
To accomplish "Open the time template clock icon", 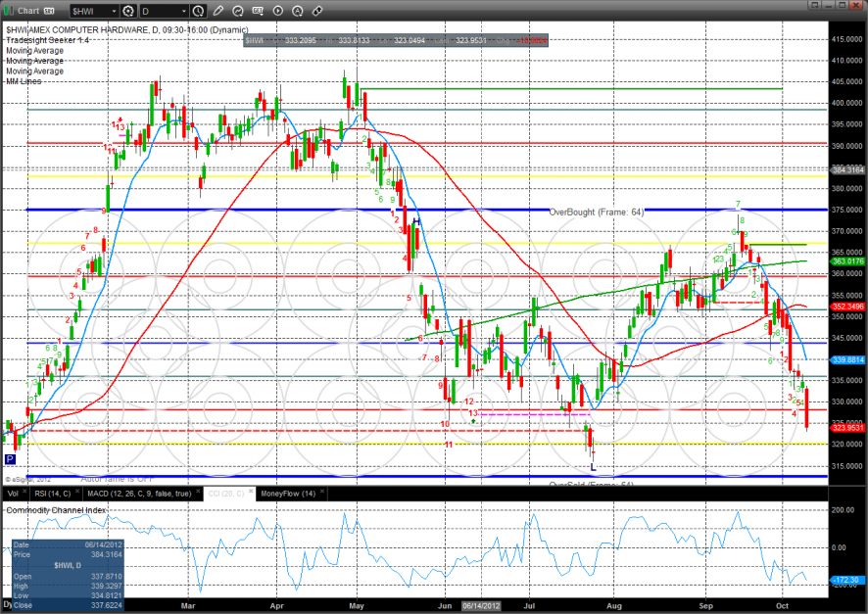I will tap(199, 11).
